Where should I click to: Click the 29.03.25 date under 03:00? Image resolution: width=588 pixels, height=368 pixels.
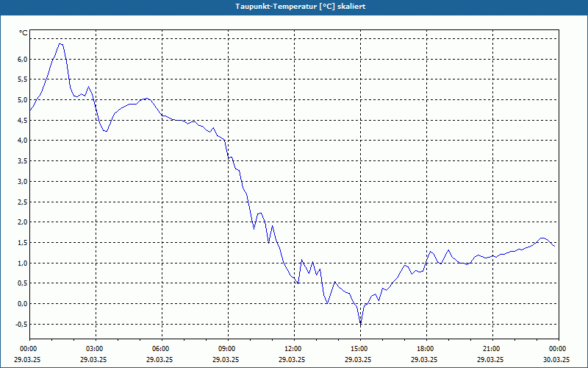(93, 359)
